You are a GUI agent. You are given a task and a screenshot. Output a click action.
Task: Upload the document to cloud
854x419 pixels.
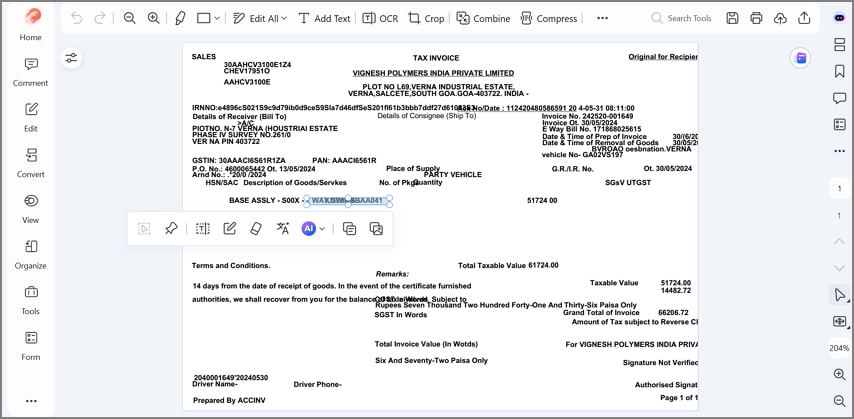point(780,19)
